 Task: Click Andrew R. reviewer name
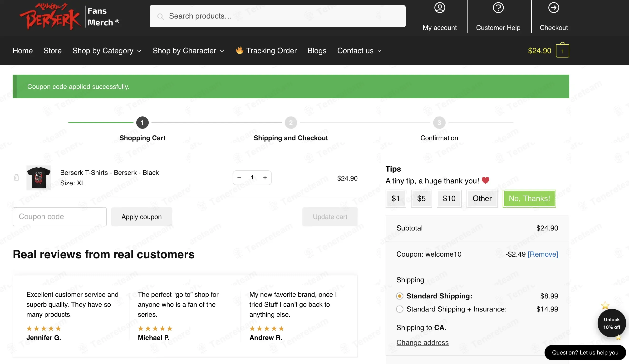(266, 338)
